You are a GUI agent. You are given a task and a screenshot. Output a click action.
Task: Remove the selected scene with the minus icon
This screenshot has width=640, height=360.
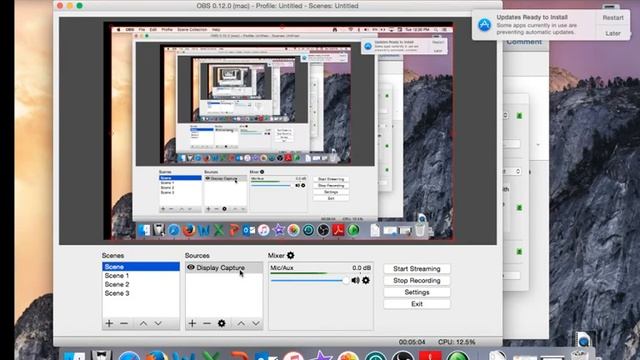coord(124,323)
